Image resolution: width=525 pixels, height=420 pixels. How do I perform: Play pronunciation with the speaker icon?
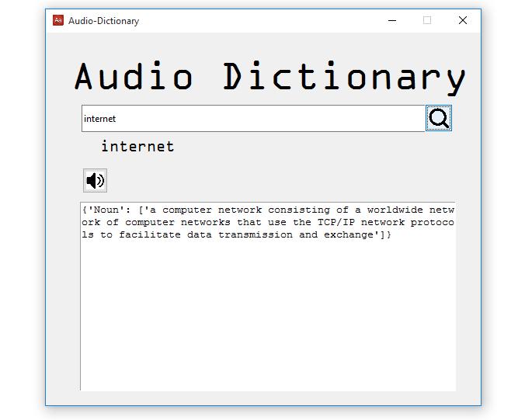pyautogui.click(x=95, y=181)
